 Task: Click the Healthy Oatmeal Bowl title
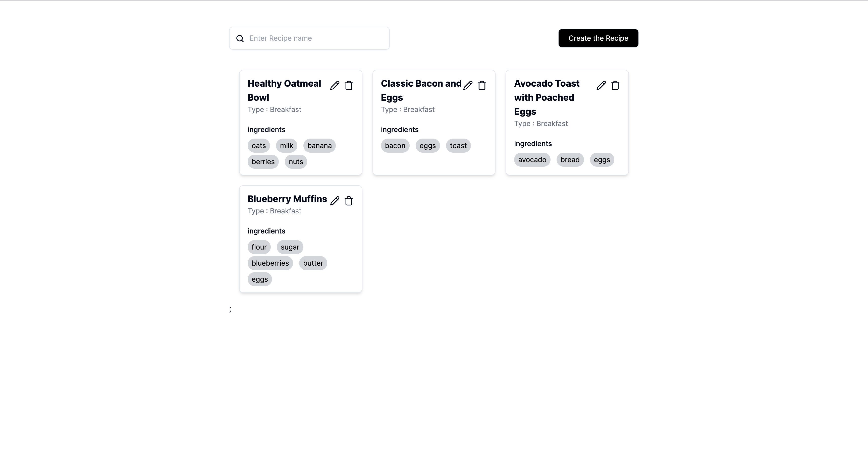point(284,90)
